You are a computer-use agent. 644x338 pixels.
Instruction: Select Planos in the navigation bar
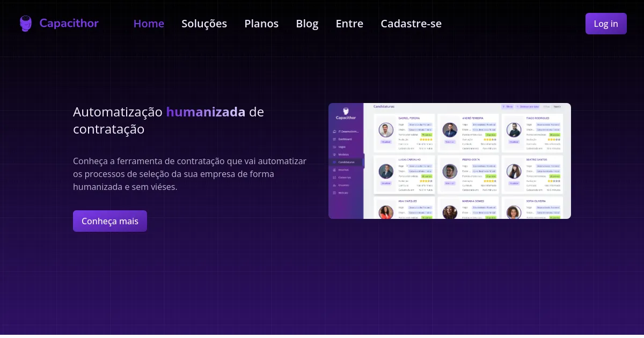click(x=261, y=24)
